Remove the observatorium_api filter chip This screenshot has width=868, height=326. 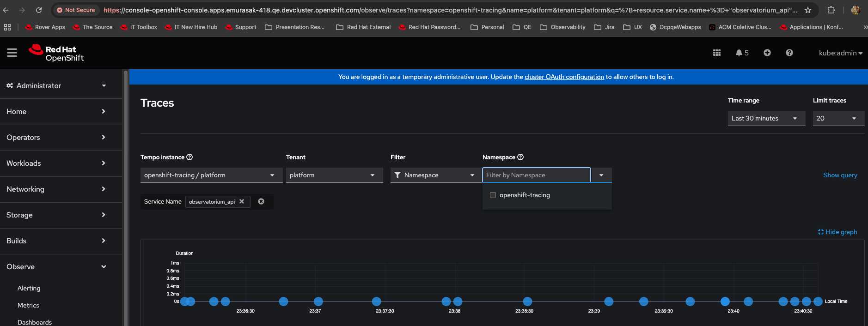[x=242, y=202]
